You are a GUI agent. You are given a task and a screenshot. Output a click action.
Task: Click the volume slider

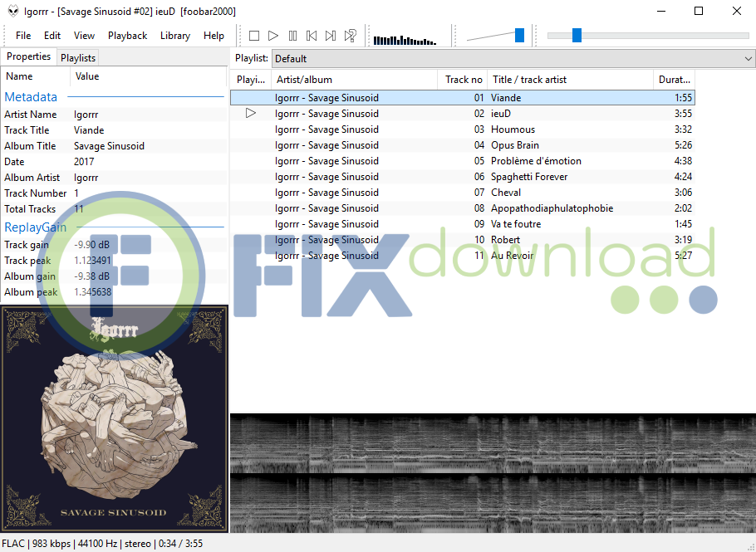coord(497,36)
